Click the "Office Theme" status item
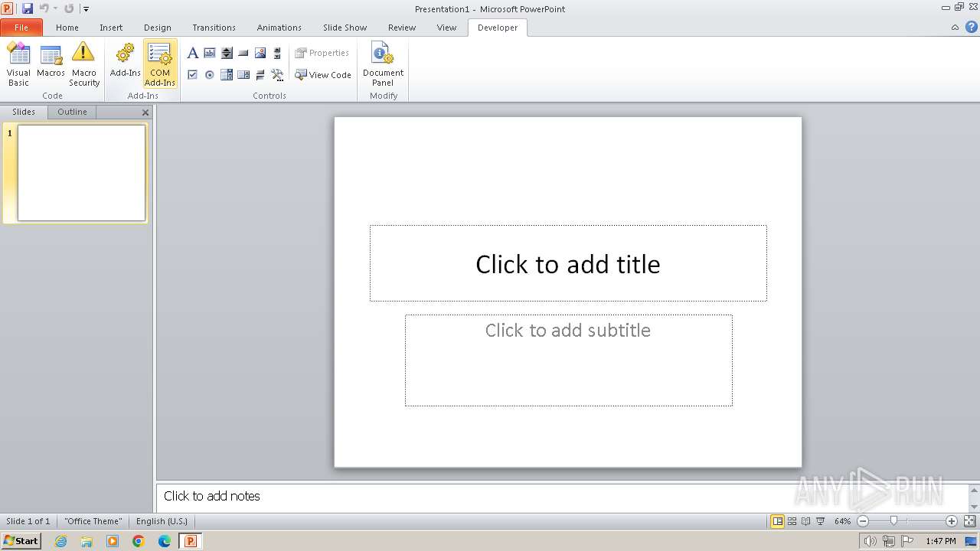The image size is (980, 551). (93, 521)
